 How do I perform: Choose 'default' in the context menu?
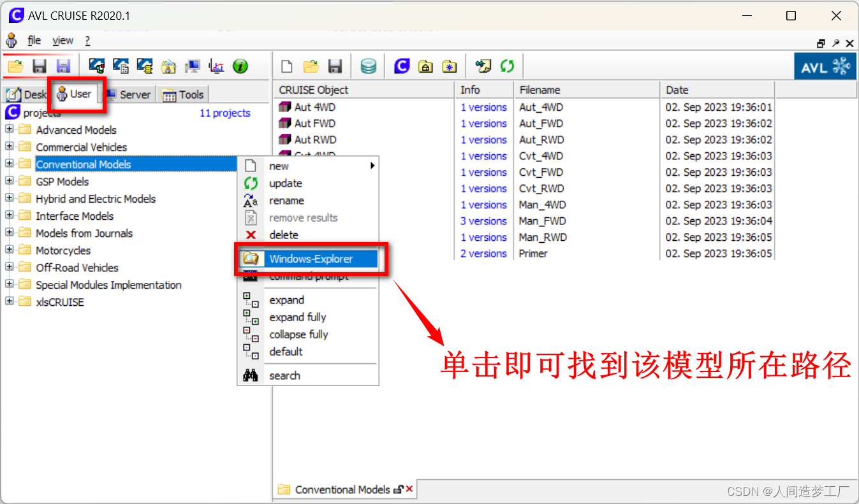coord(309,351)
